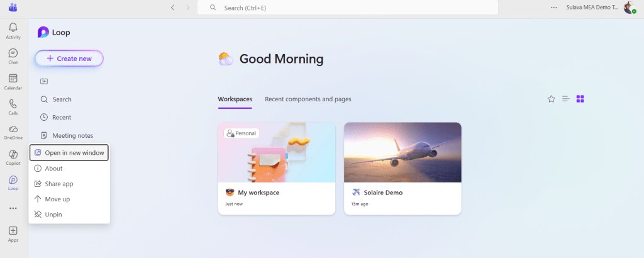Switch to list view layout
The image size is (644, 258).
click(x=566, y=99)
